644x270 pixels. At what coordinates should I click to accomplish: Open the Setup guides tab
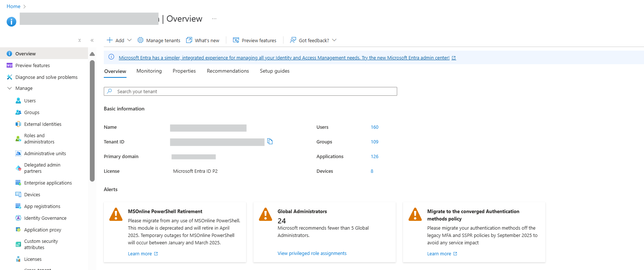point(275,71)
